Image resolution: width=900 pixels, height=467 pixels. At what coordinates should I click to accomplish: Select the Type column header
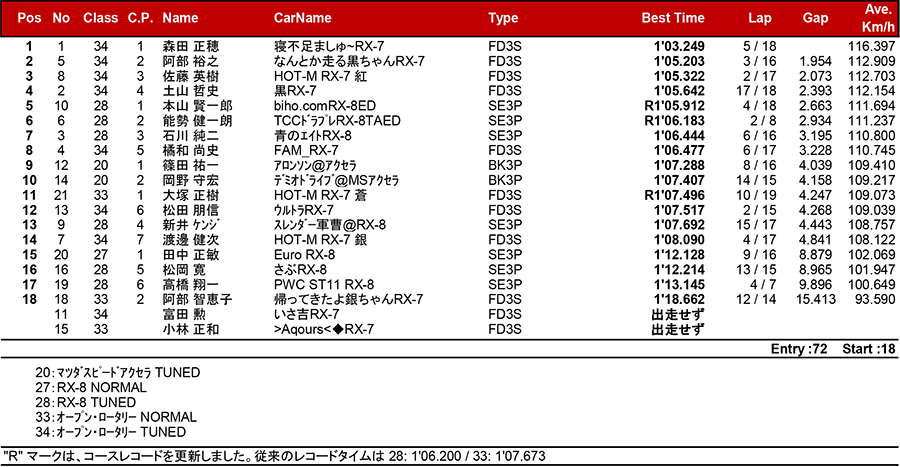tap(503, 19)
